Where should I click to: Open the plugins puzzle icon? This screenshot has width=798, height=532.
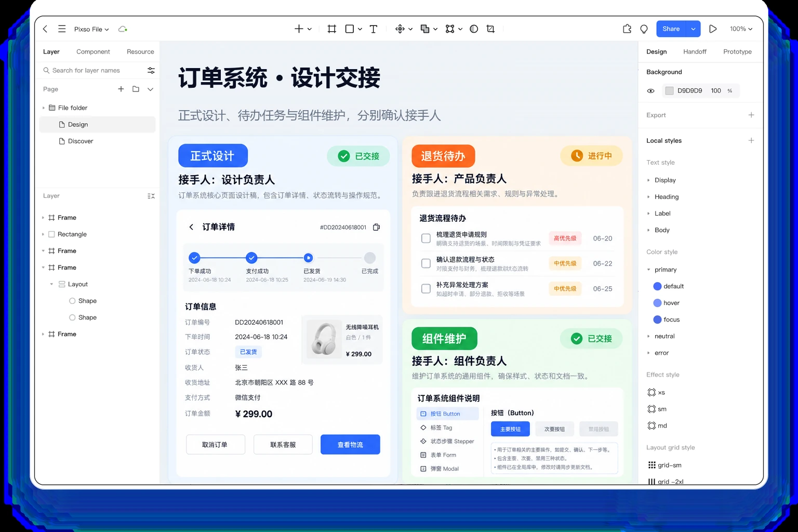pos(627,29)
